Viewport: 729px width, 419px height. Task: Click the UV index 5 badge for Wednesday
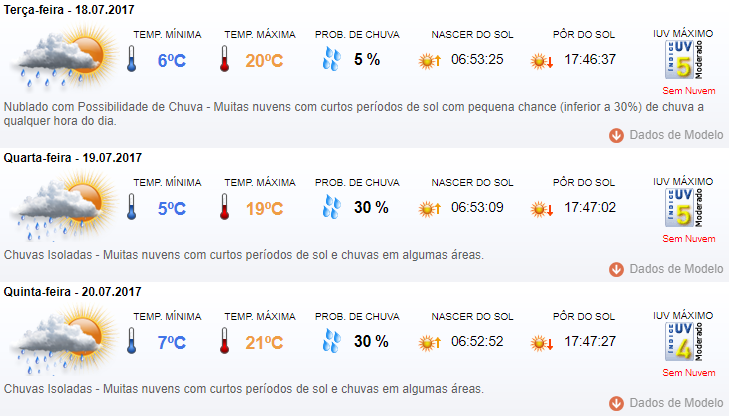tap(683, 208)
